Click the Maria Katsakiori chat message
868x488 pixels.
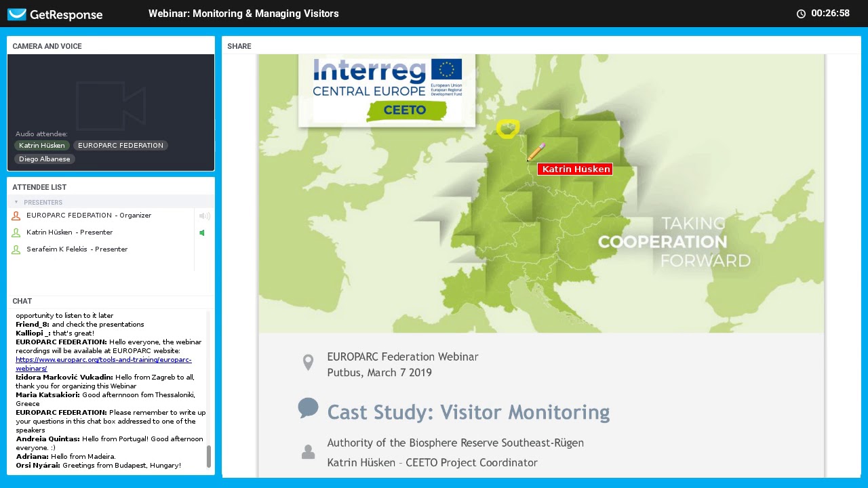click(x=105, y=399)
